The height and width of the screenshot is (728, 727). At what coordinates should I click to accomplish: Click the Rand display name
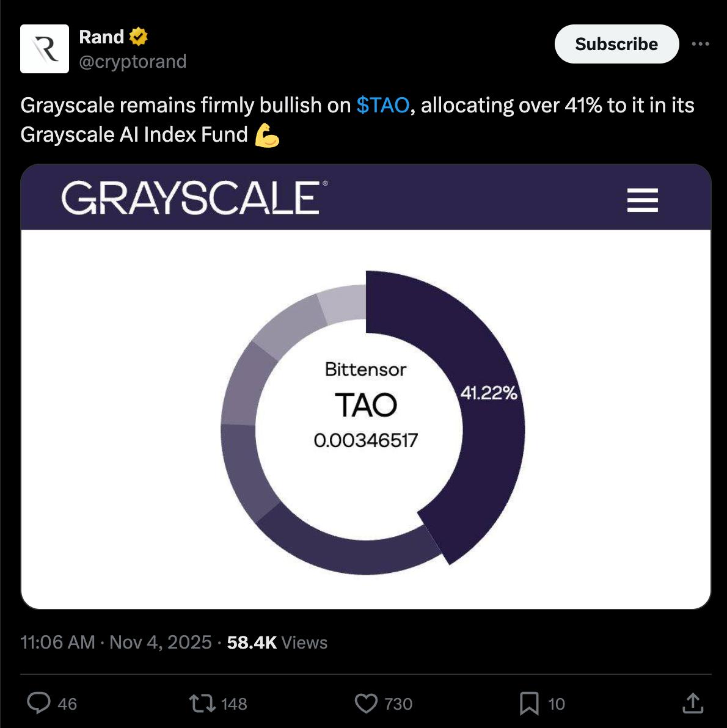pos(101,37)
